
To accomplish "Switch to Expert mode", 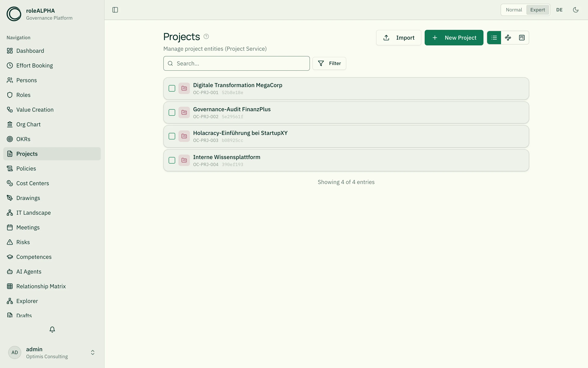I will [x=537, y=10].
